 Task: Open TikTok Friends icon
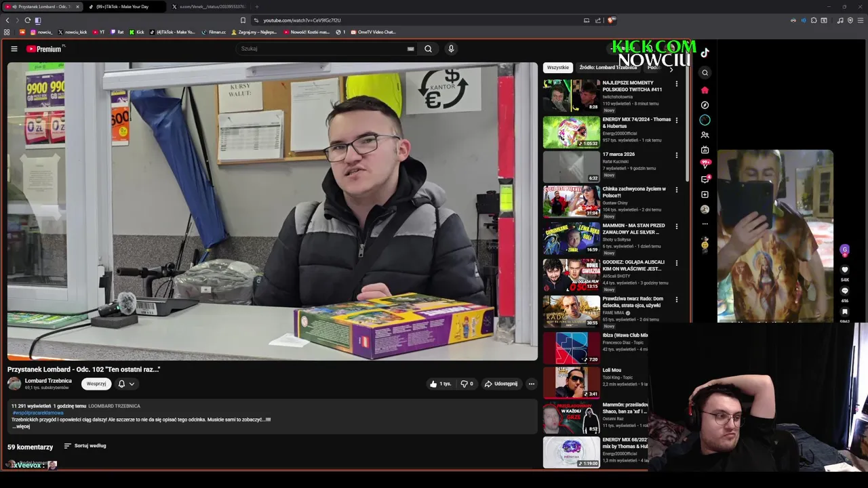click(705, 135)
